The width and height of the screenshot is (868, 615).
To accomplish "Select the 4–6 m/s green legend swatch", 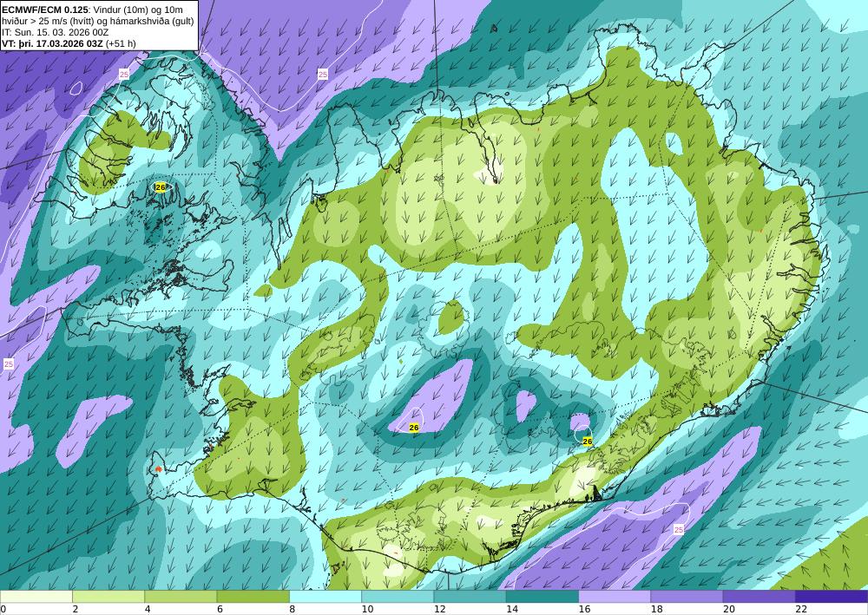I will point(181,597).
